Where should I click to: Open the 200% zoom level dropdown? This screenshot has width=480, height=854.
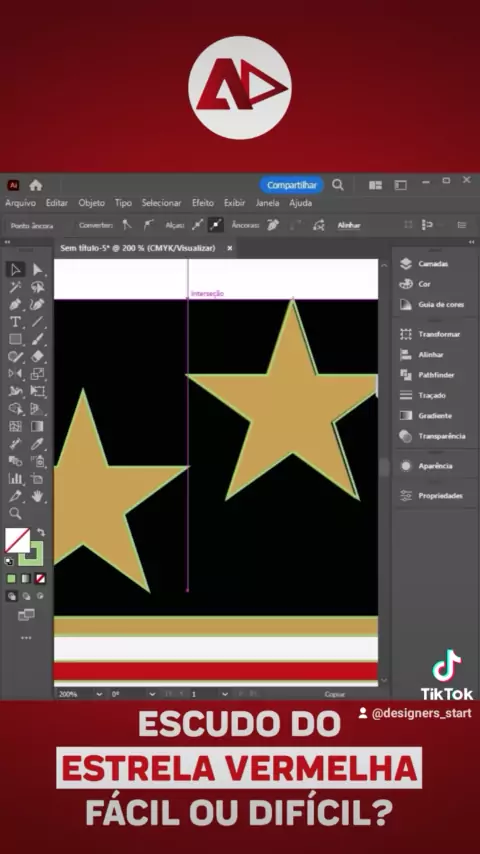(x=99, y=694)
